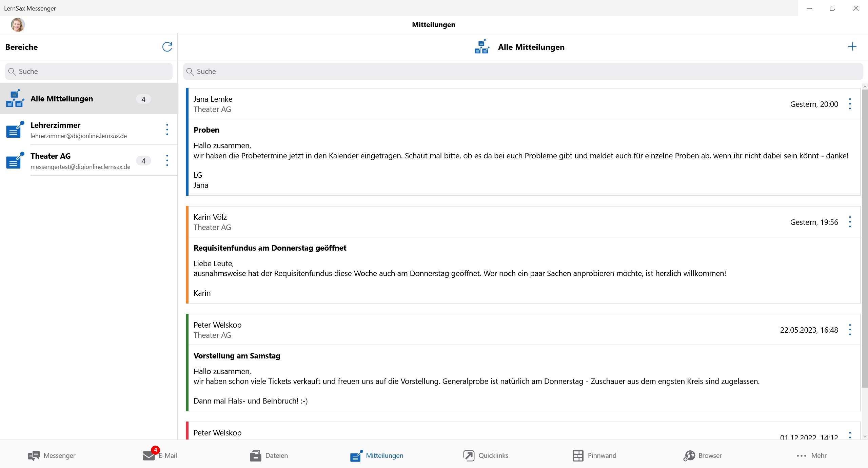Open three-dot menu of Karin Völz message
868x468 pixels.
[x=850, y=222]
